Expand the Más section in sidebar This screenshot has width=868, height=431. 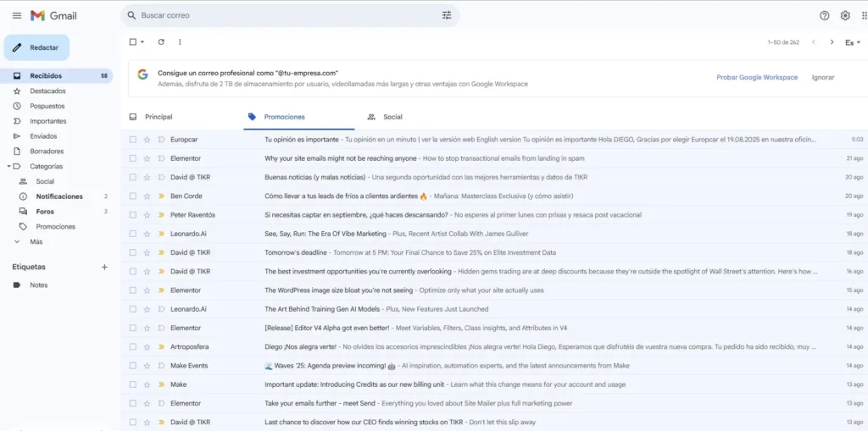(x=17, y=241)
